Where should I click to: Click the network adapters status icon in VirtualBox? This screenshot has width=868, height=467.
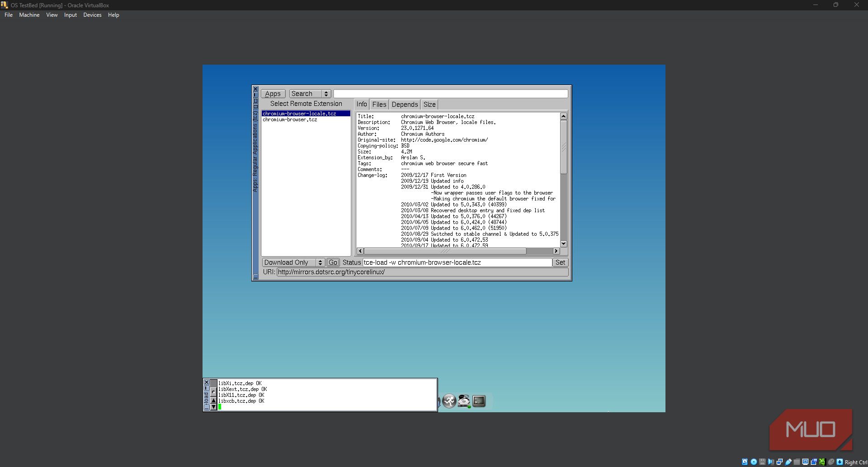[x=779, y=462]
